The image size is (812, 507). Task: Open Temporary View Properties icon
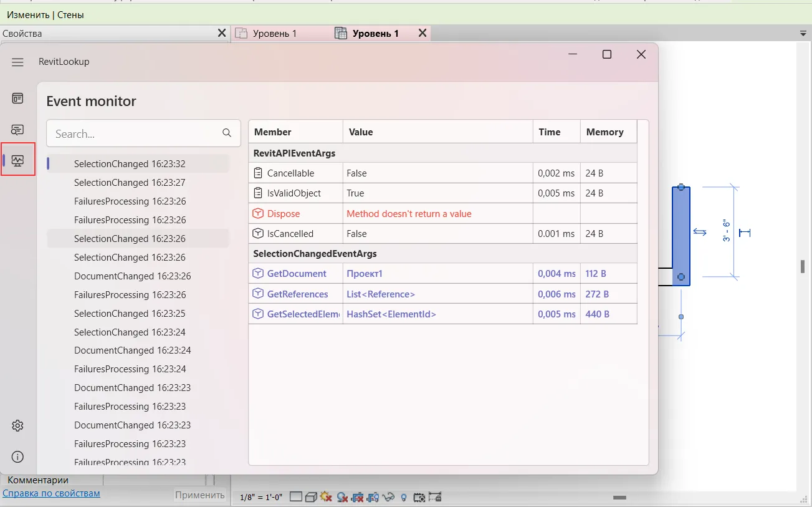point(419,497)
